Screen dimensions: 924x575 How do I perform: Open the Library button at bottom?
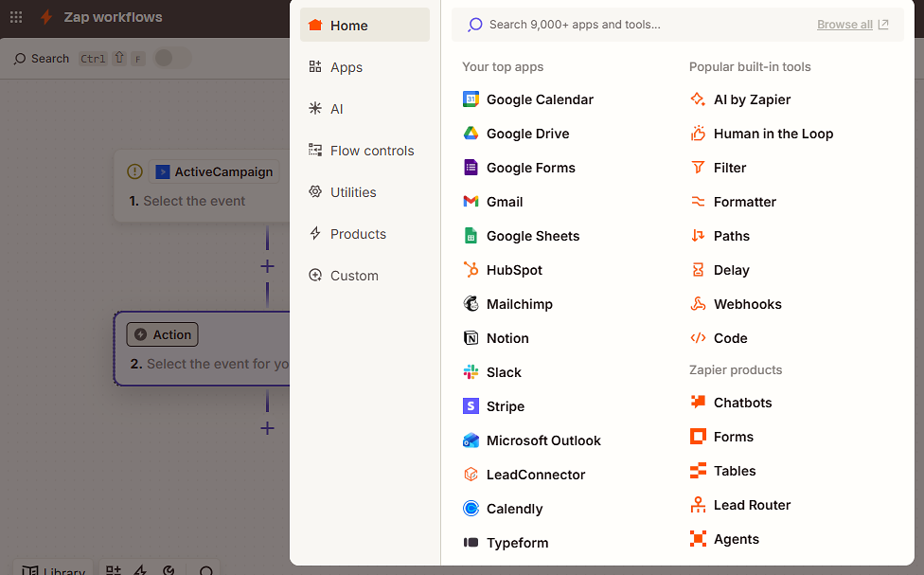pos(54,569)
